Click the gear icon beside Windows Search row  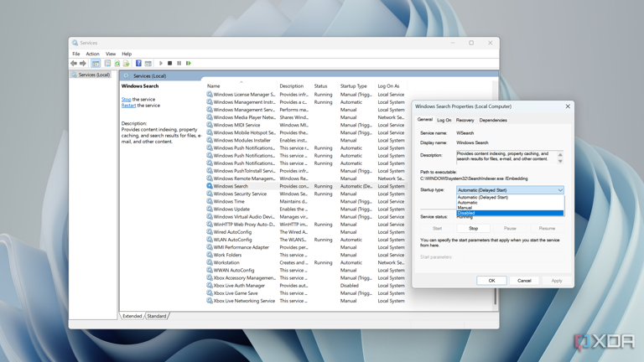coord(210,186)
